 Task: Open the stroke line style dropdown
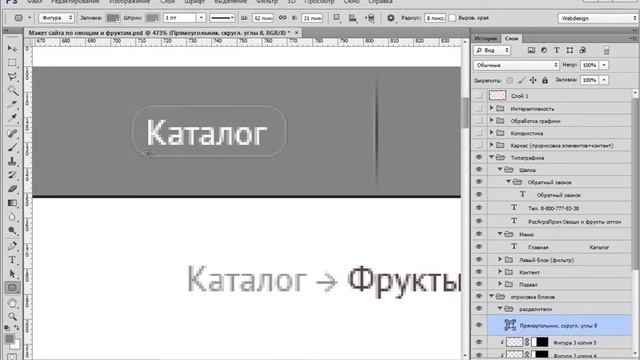point(222,18)
